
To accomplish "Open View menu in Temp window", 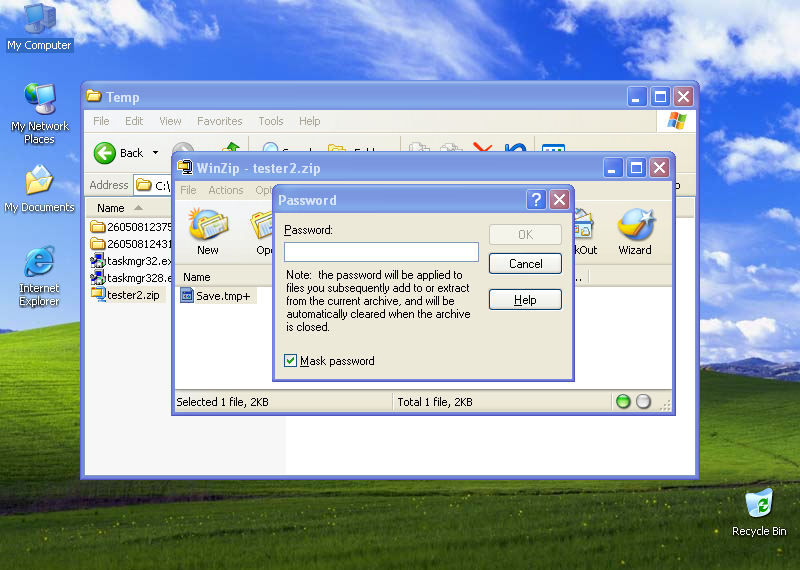I will (170, 121).
